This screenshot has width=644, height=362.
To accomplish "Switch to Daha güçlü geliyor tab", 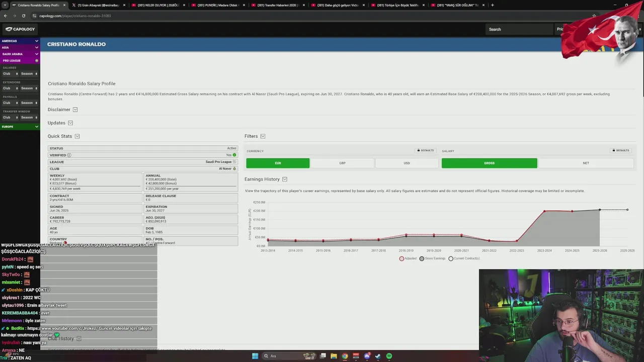I will (x=338, y=5).
